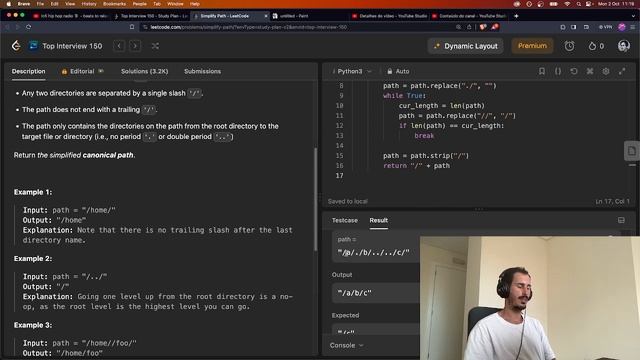
Task: Open editor settings gear icon
Action: 606,71
